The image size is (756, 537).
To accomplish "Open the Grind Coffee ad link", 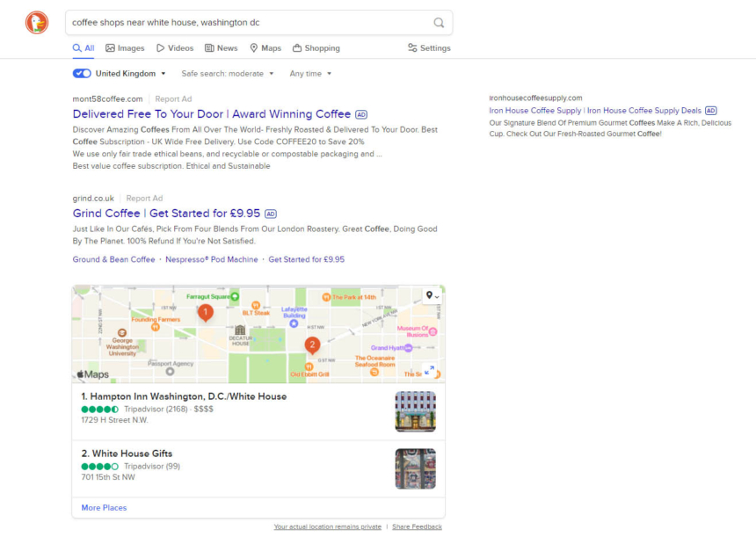I will (x=166, y=214).
